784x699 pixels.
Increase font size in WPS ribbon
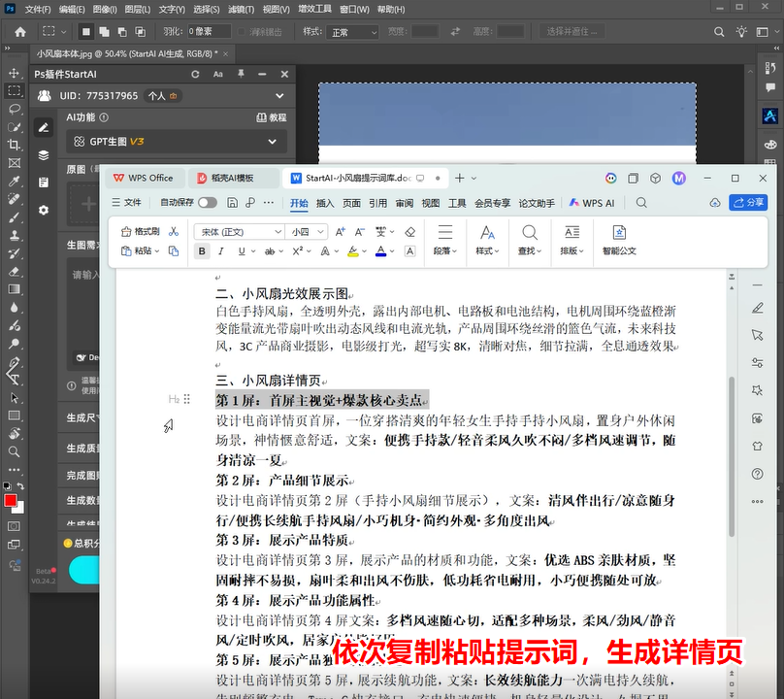coord(340,232)
